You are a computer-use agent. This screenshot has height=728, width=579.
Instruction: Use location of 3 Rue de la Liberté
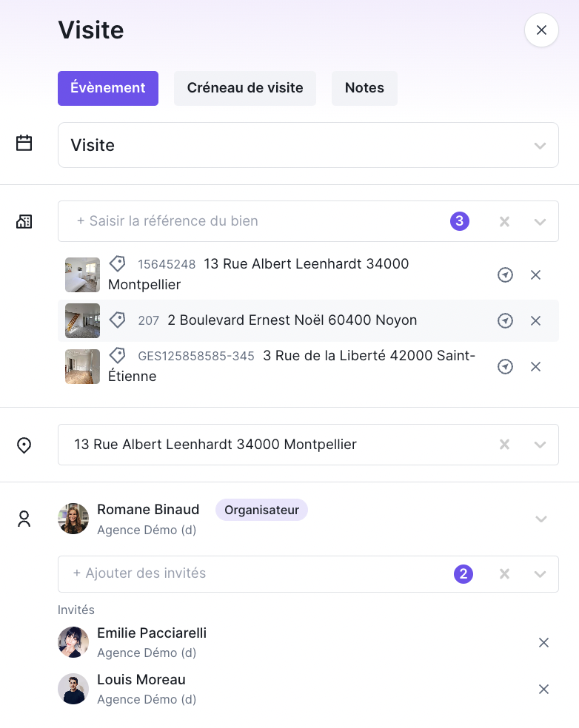tap(505, 367)
